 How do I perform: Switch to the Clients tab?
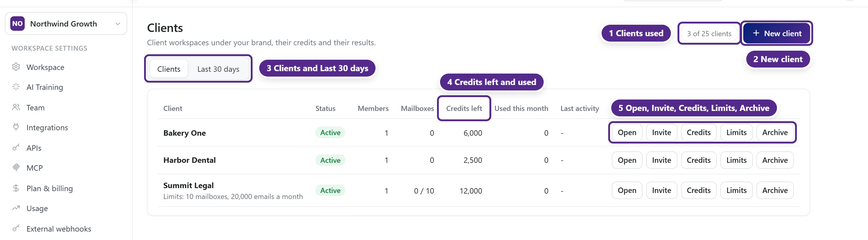pyautogui.click(x=169, y=69)
